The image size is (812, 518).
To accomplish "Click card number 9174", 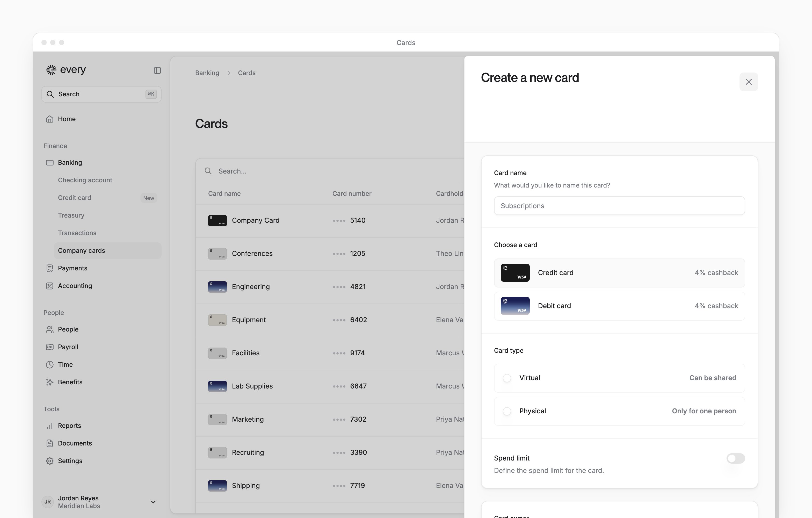I will pyautogui.click(x=357, y=353).
